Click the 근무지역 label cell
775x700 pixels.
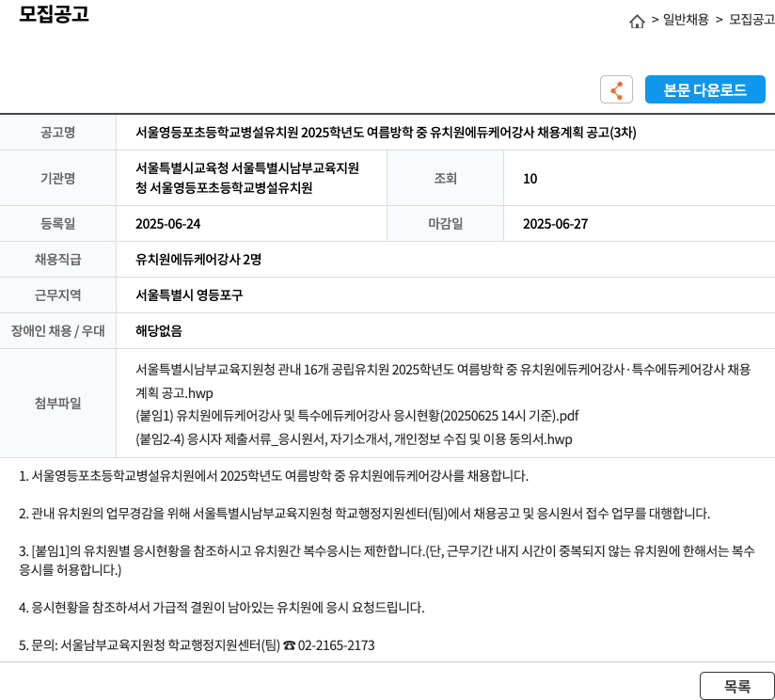57,294
